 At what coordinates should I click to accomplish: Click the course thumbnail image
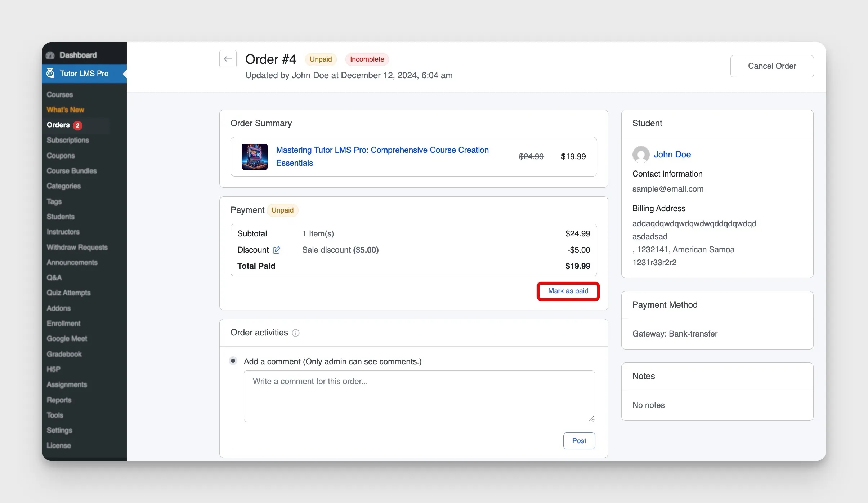point(254,157)
